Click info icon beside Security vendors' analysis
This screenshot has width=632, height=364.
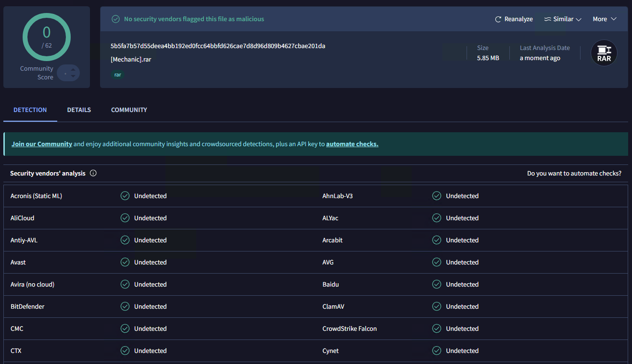pyautogui.click(x=93, y=173)
